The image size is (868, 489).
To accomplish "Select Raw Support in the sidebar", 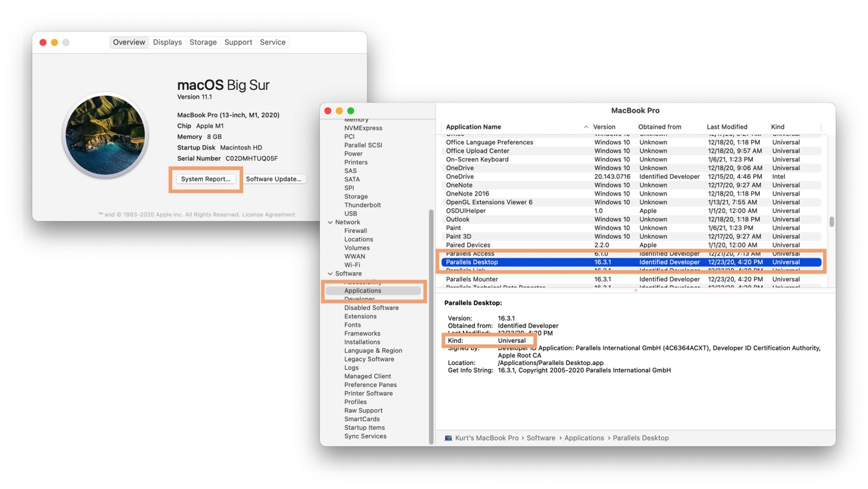I will click(x=363, y=411).
